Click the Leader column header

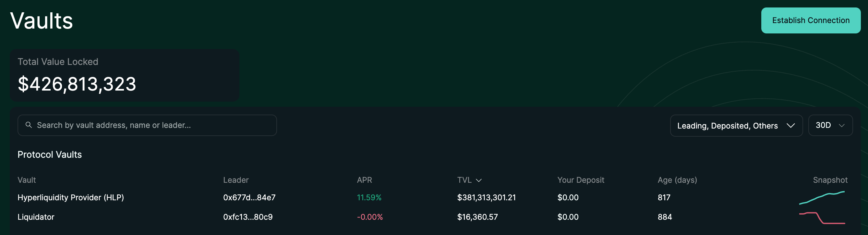click(235, 180)
